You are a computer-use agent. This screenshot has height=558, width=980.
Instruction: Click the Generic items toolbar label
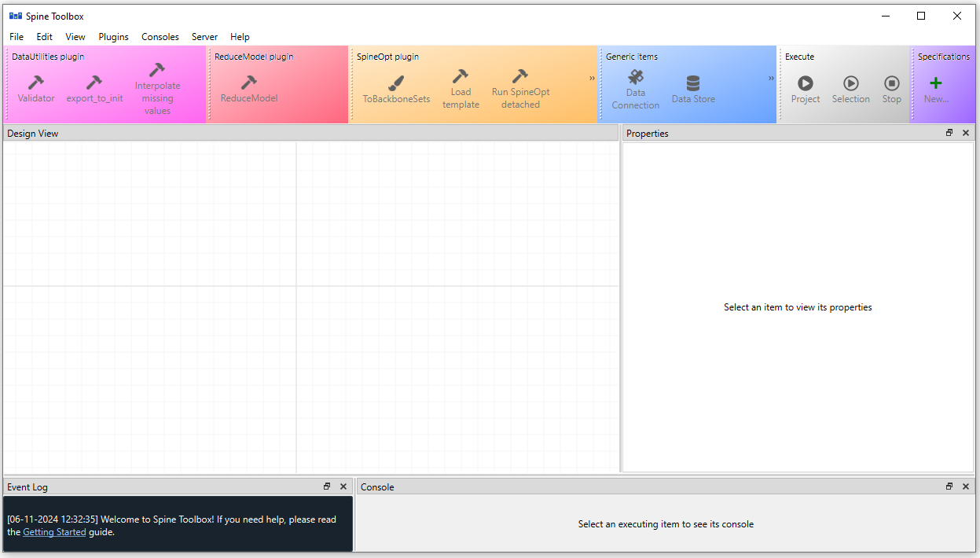632,57
